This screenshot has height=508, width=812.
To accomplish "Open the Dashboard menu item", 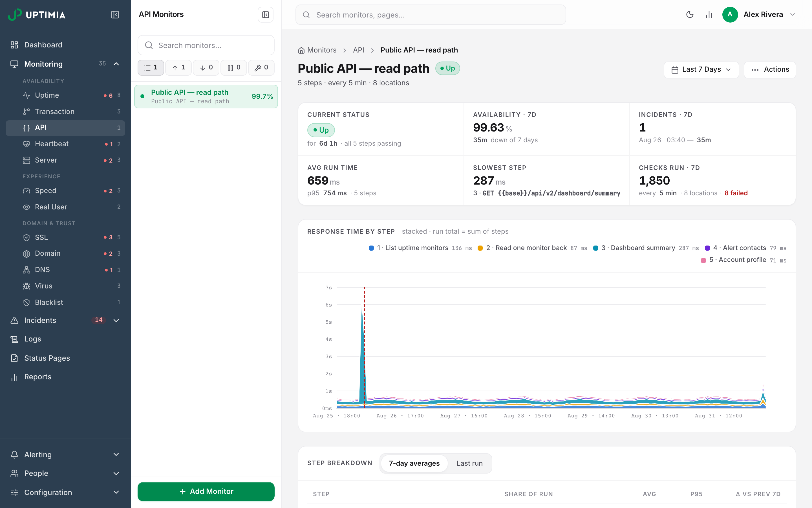I will [x=65, y=45].
